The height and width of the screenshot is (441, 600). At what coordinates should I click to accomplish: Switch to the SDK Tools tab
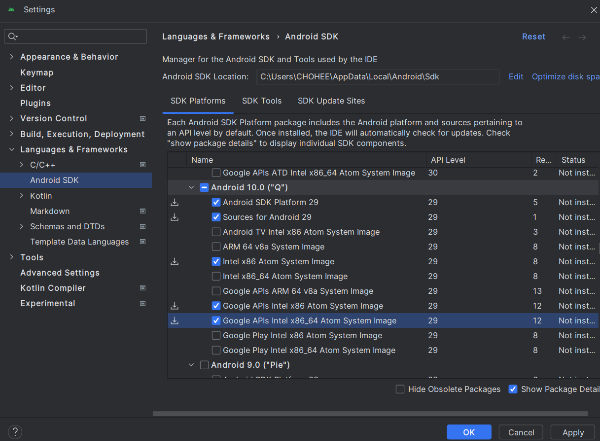(262, 101)
